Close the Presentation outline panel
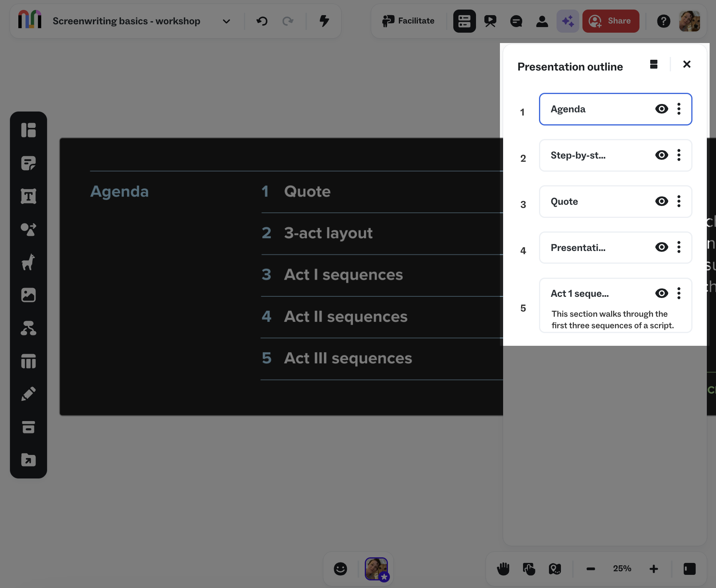Screen dimensions: 716x588 pos(686,64)
